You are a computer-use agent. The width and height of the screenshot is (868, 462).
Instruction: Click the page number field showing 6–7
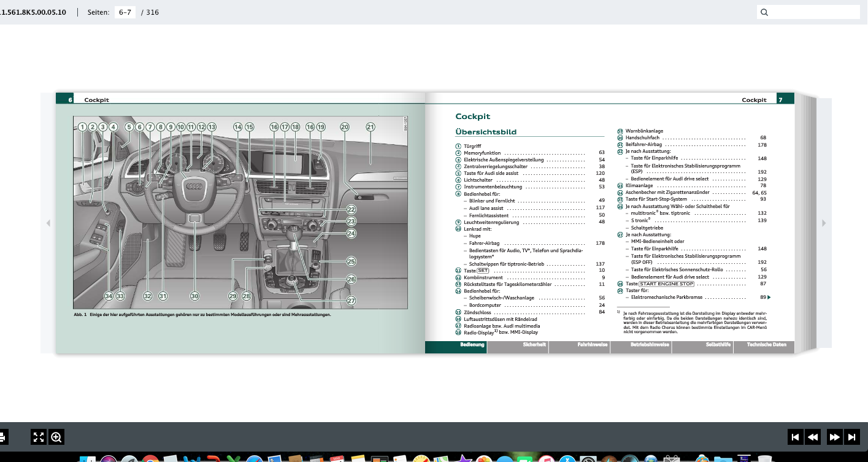click(x=125, y=12)
